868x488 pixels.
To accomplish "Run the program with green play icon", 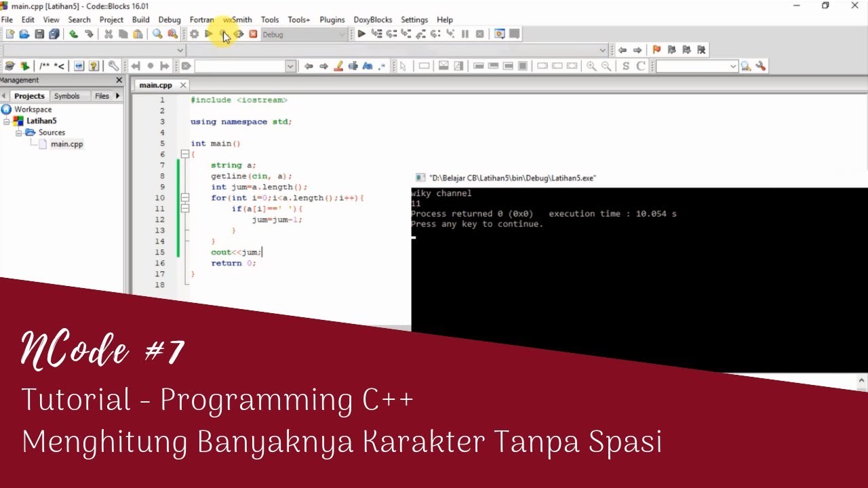I will 209,34.
